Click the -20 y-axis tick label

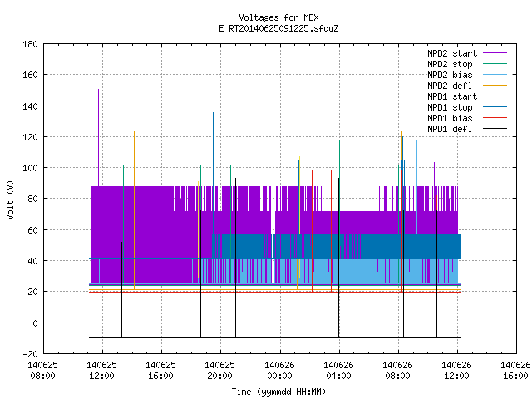click(30, 354)
